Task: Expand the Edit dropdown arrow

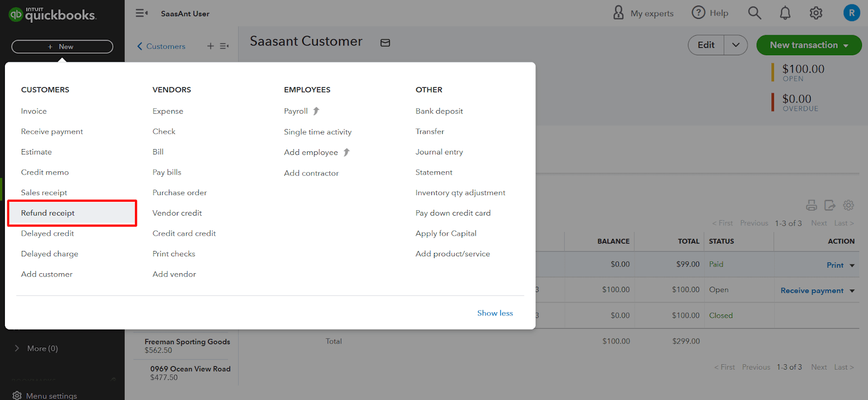Action: coord(736,45)
